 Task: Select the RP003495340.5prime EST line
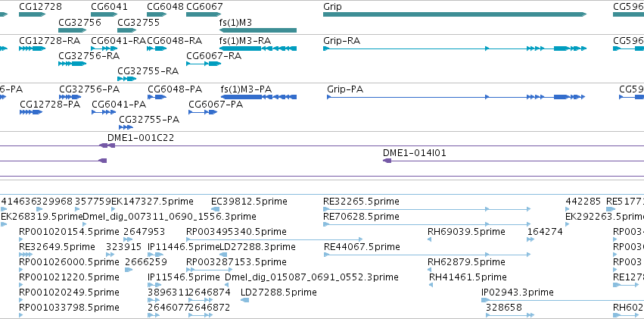click(x=275, y=239)
